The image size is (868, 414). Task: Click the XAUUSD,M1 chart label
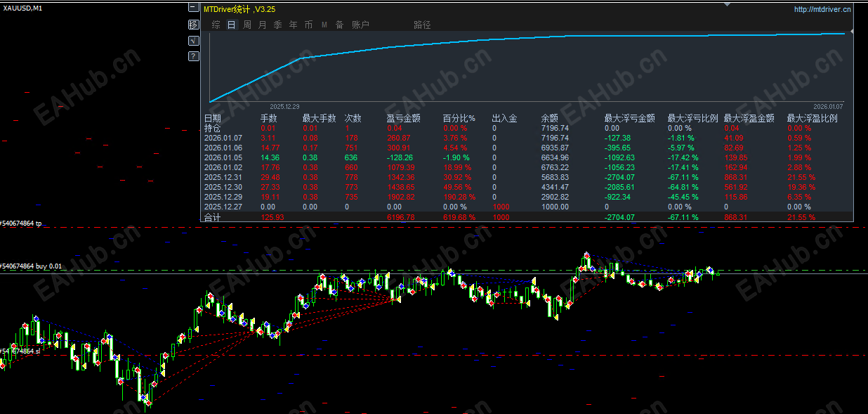pyautogui.click(x=22, y=8)
